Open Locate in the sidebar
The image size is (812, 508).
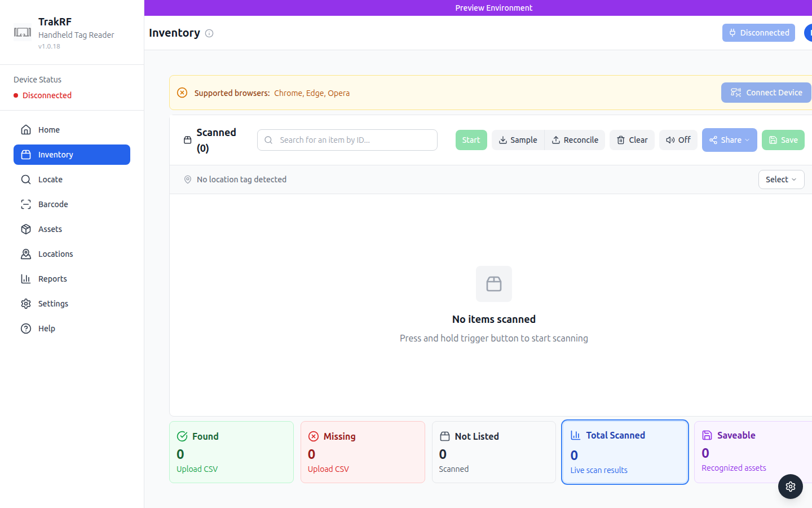click(x=50, y=179)
